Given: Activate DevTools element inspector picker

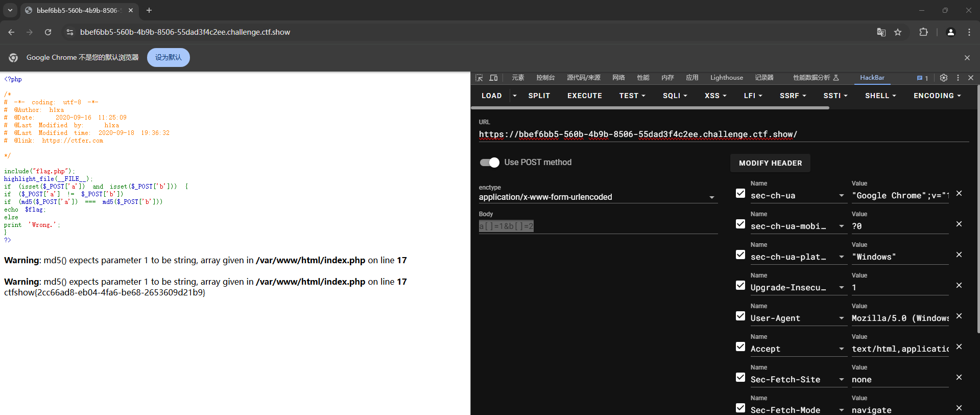Looking at the screenshot, I should (x=479, y=78).
